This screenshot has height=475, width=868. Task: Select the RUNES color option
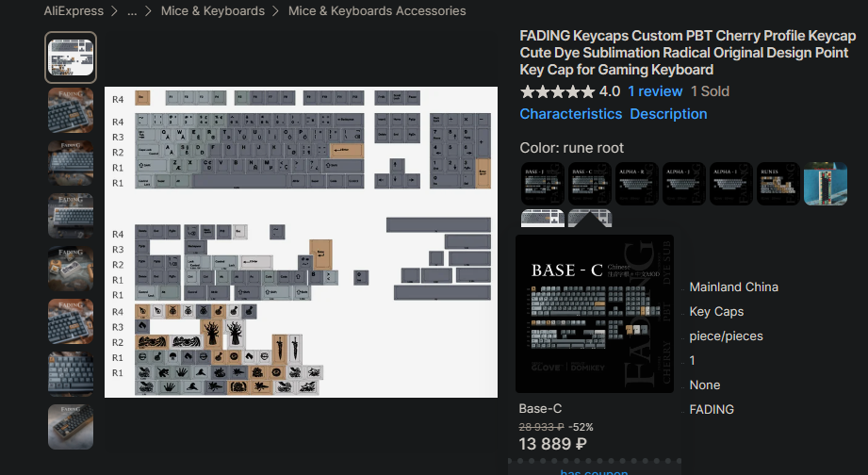[x=778, y=184]
